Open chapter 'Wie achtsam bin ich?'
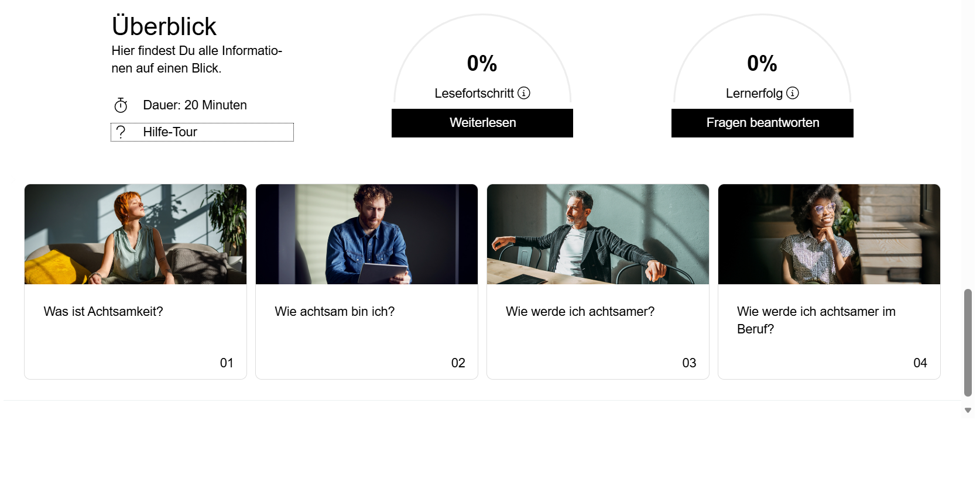The width and height of the screenshot is (980, 489). coord(335,312)
